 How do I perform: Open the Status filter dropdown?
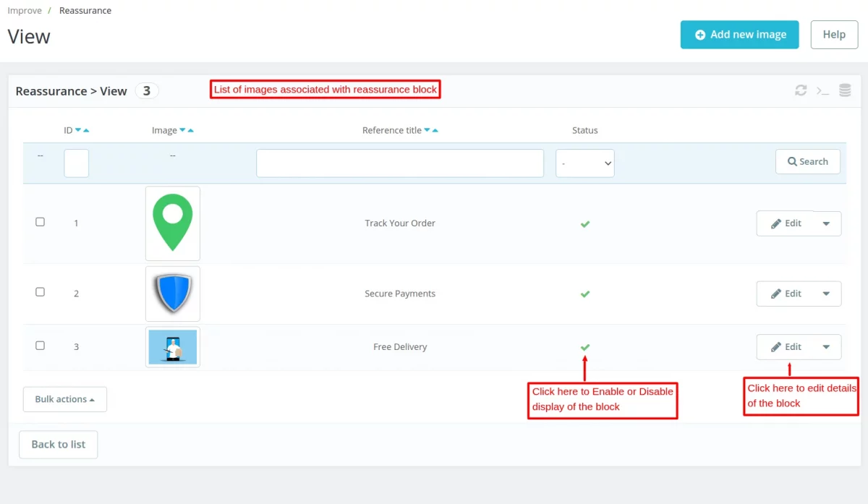click(x=585, y=163)
